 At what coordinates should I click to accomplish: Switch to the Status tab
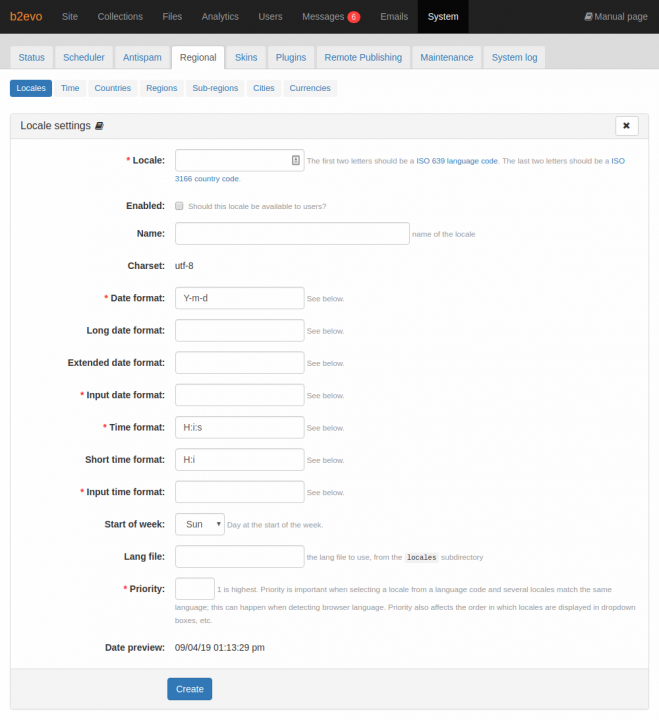tap(32, 57)
